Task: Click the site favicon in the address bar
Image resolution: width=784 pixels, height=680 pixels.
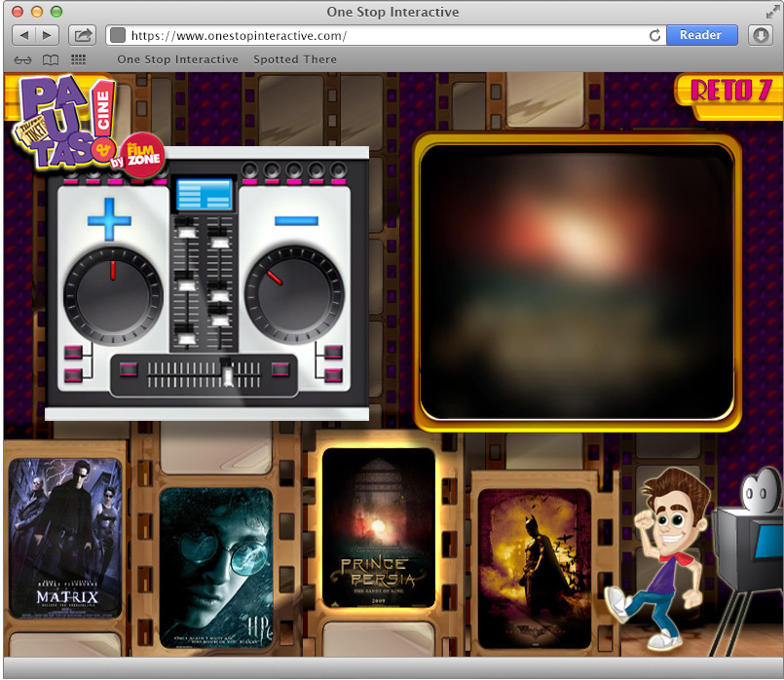Action: tap(118, 35)
